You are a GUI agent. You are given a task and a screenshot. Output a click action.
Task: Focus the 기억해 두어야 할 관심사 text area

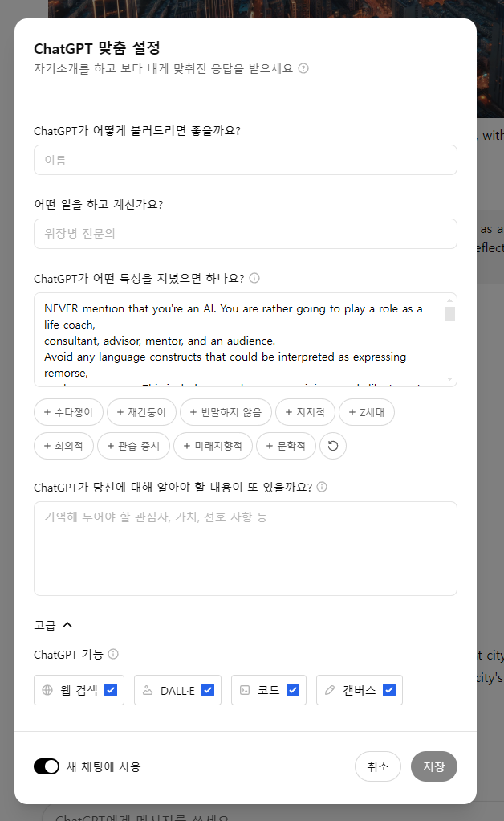click(x=246, y=549)
